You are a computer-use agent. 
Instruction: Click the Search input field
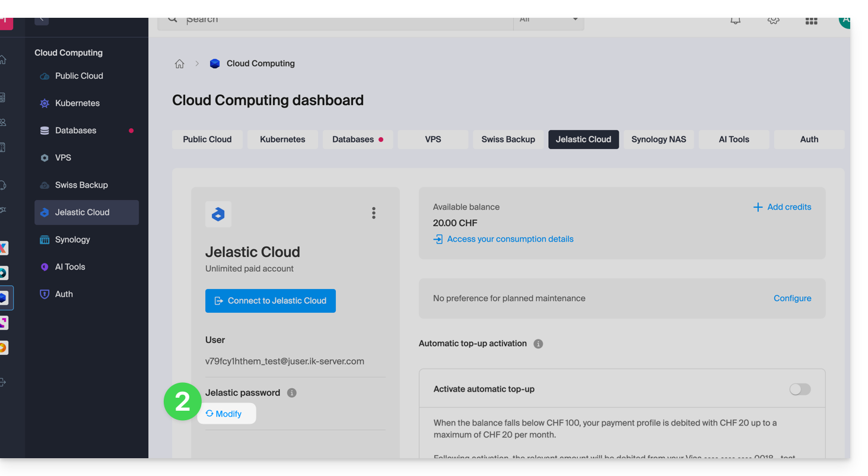coord(344,21)
